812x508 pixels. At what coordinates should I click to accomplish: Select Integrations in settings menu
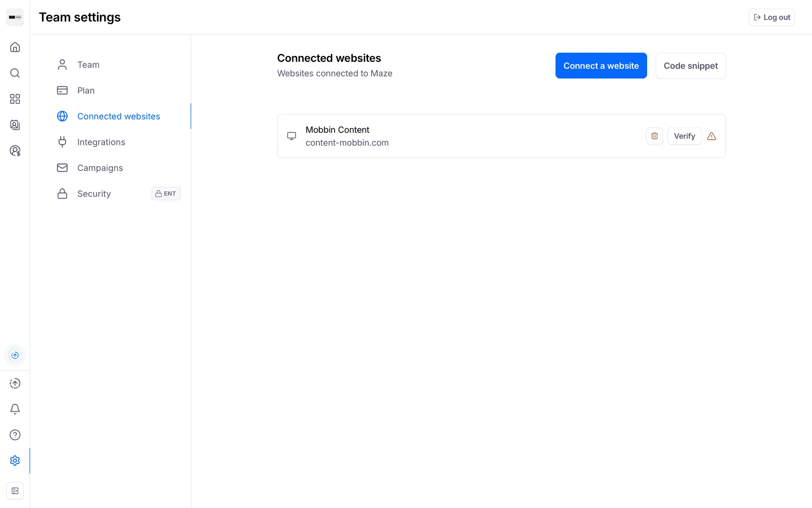point(101,142)
